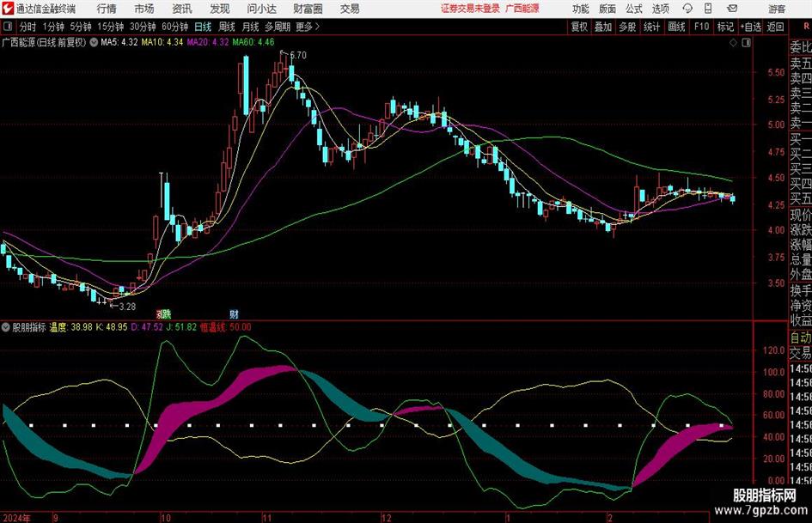Click the month 11 marker on time axis

pyautogui.click(x=266, y=518)
